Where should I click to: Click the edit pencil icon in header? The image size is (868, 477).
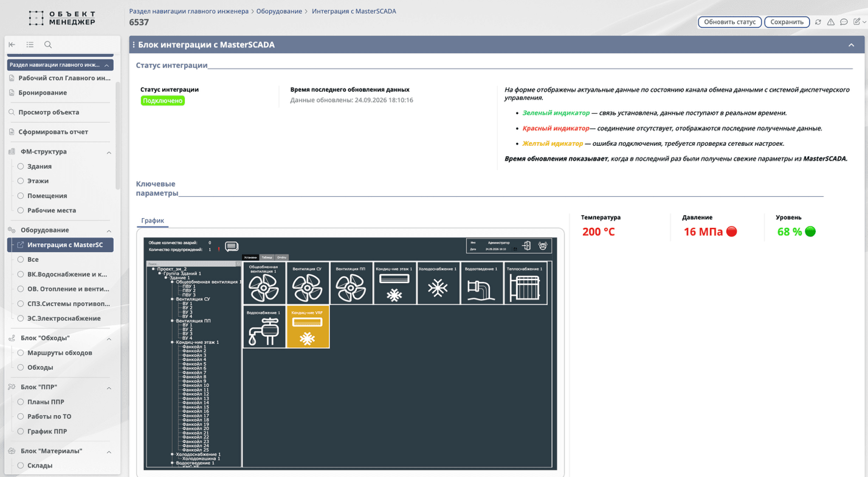point(856,22)
